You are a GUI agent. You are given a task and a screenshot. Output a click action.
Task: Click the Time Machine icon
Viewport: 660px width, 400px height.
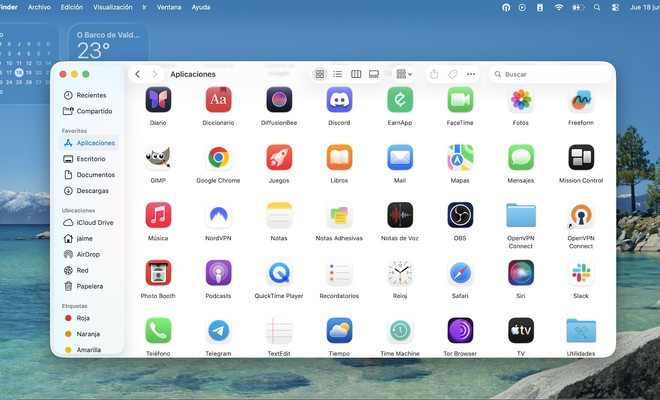(400, 331)
